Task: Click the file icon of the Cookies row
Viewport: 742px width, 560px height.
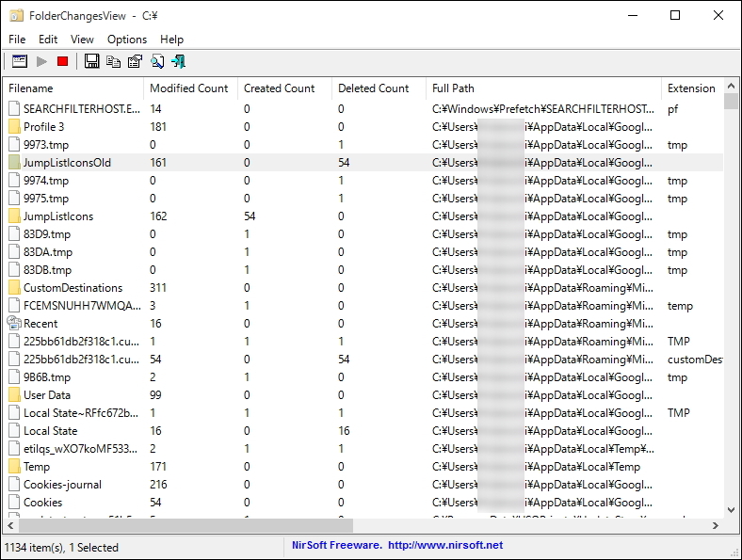Action: (15, 503)
